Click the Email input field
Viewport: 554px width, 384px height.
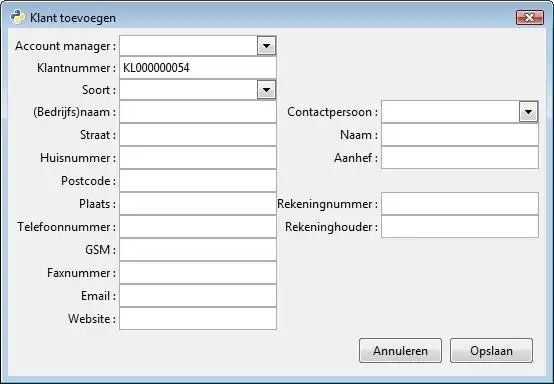(198, 295)
